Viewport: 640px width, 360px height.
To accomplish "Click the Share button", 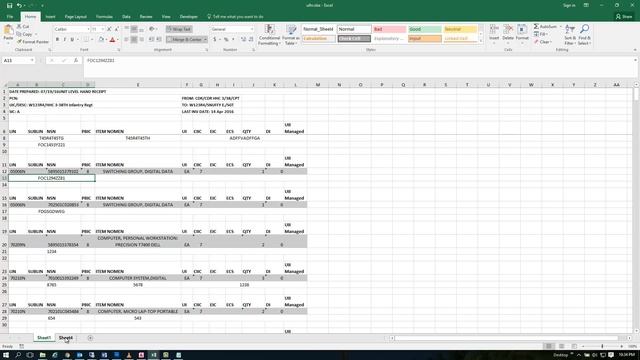I will (624, 17).
